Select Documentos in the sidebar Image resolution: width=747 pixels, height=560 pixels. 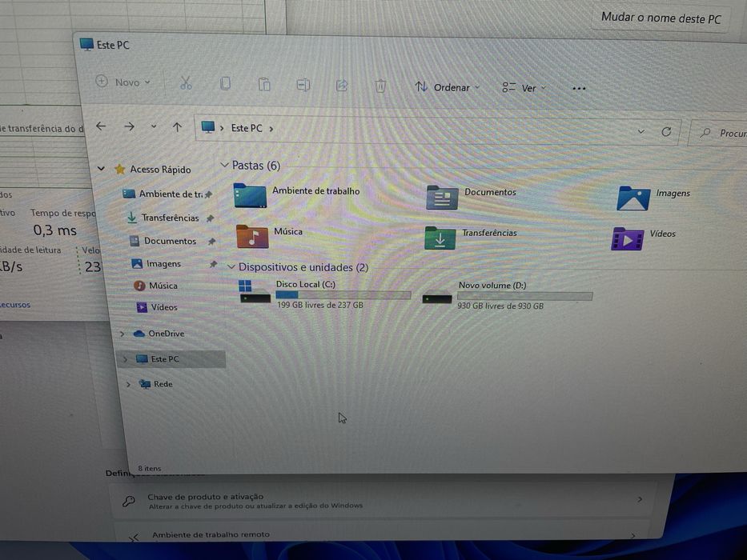pos(171,241)
